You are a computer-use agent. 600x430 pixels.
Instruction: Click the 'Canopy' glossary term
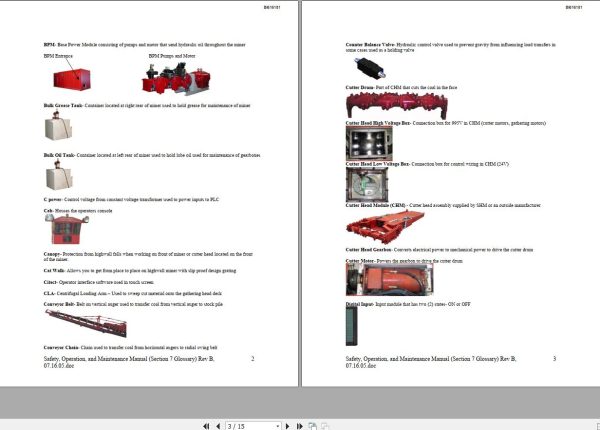tap(52, 254)
